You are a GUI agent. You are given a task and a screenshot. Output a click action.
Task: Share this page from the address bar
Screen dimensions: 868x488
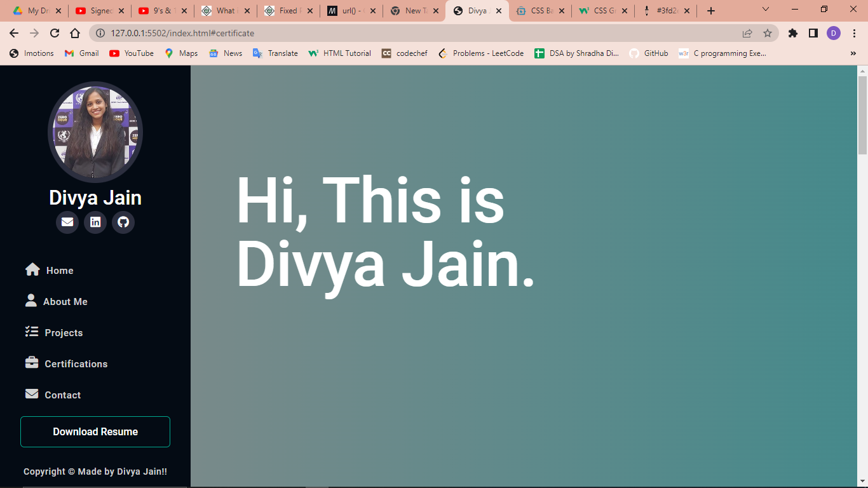pos(747,33)
